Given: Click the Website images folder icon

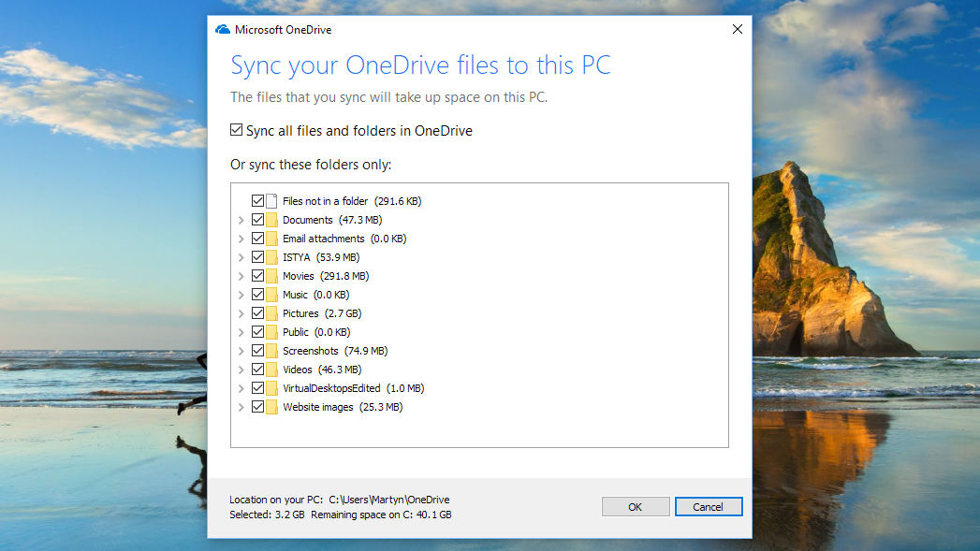Looking at the screenshot, I should (x=272, y=407).
